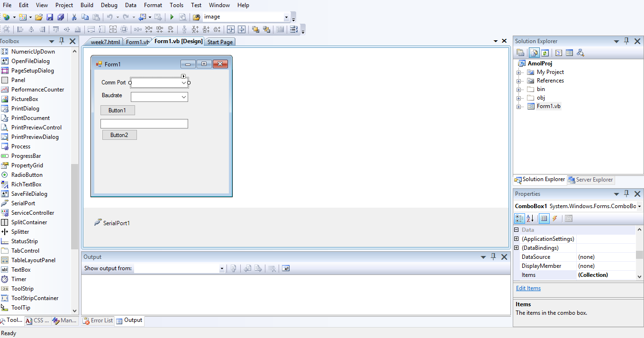The image size is (644, 338).
Task: Click the Redo arrow icon
Action: click(126, 17)
